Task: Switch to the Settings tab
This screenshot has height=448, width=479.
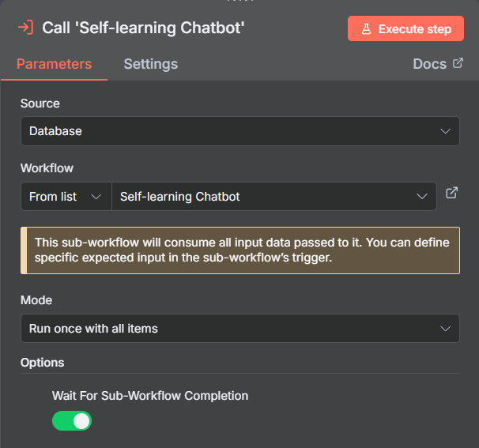Action: [x=150, y=64]
